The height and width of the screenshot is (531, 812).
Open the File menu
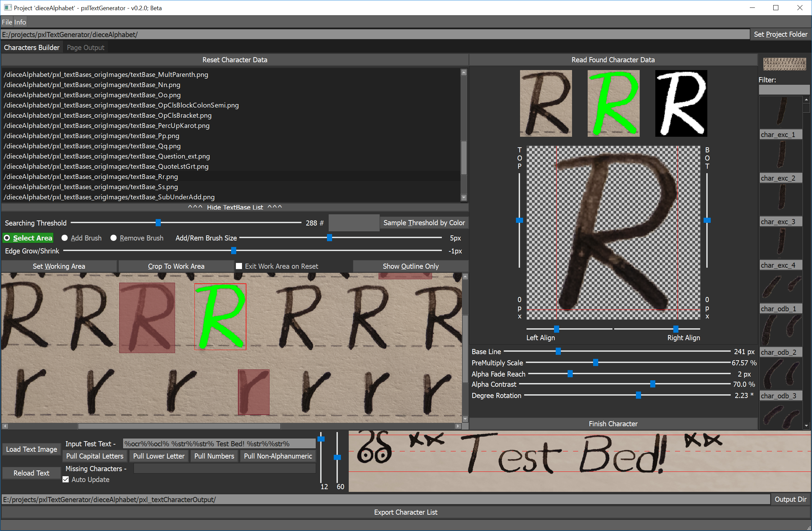[7, 22]
